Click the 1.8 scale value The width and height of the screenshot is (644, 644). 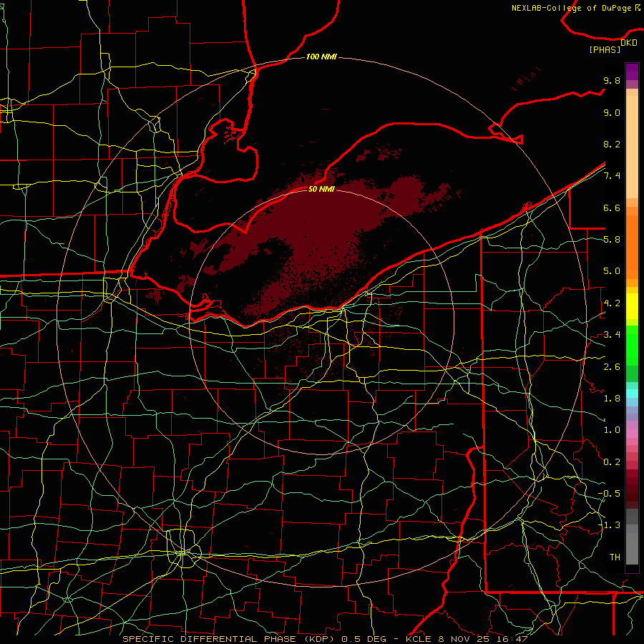(x=612, y=399)
